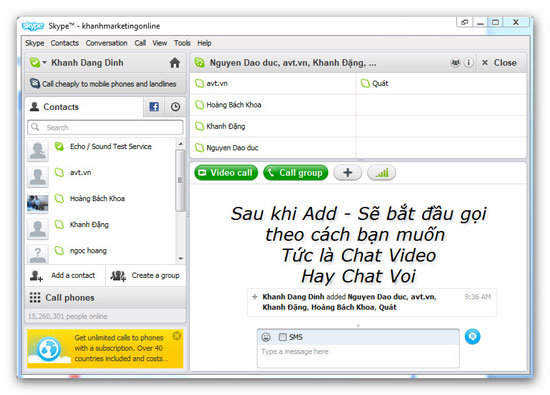This screenshot has width=550, height=395.
Task: Click the search magnifier icon
Action: point(35,127)
